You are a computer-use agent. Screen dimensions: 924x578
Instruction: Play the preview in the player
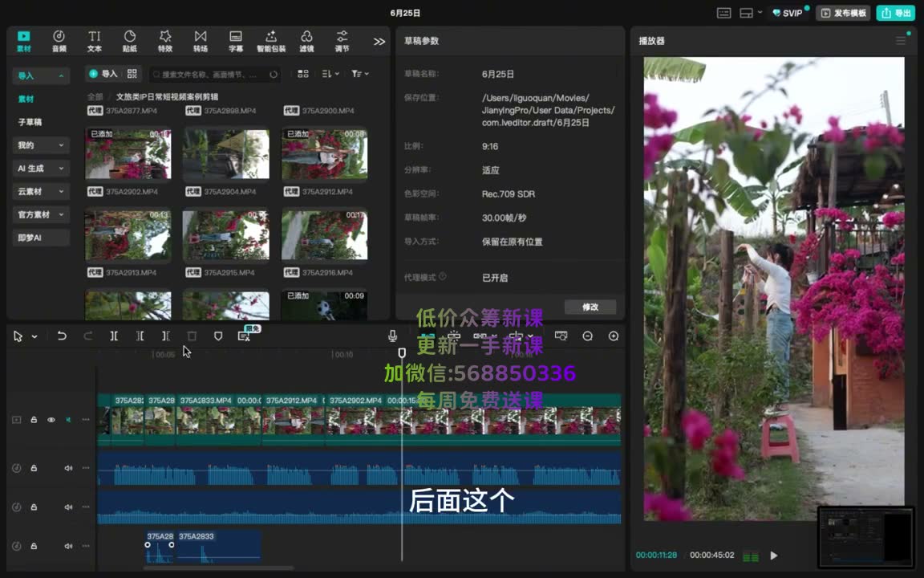tap(774, 556)
